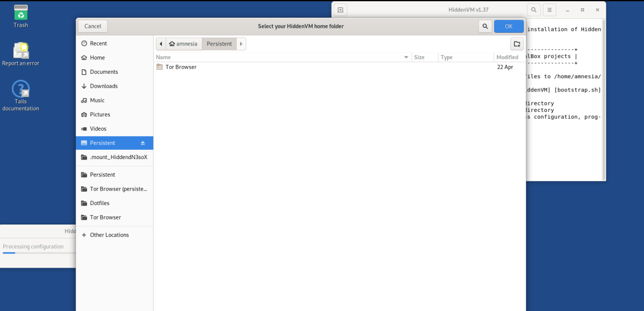Create a new folder with toolbar icon
The image size is (644, 311).
pos(516,44)
